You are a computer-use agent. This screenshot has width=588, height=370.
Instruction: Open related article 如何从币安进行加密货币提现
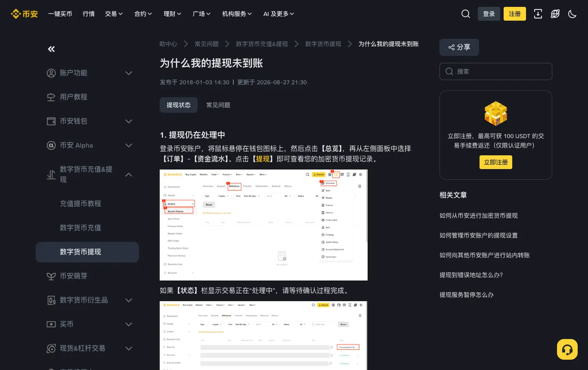(x=479, y=216)
